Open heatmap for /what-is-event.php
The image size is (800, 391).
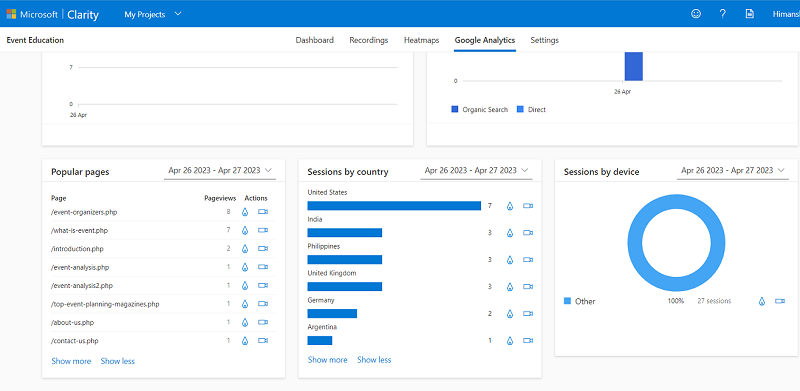(245, 230)
